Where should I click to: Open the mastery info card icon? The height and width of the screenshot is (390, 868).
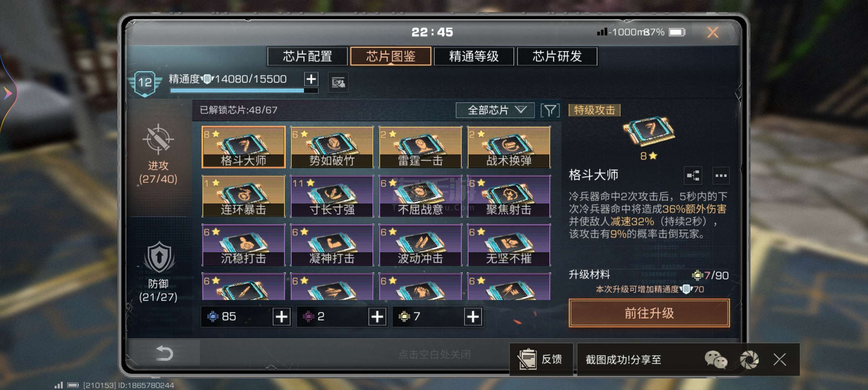[338, 82]
